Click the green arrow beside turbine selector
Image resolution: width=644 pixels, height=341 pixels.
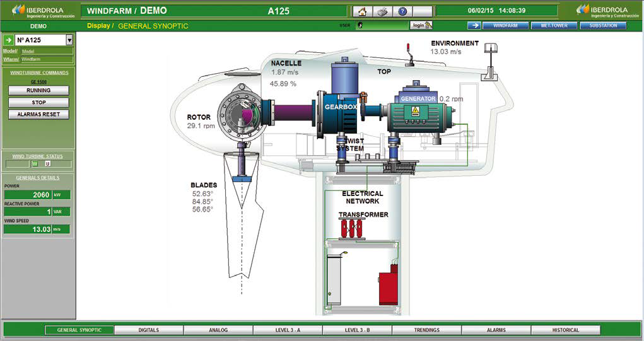pos(9,40)
